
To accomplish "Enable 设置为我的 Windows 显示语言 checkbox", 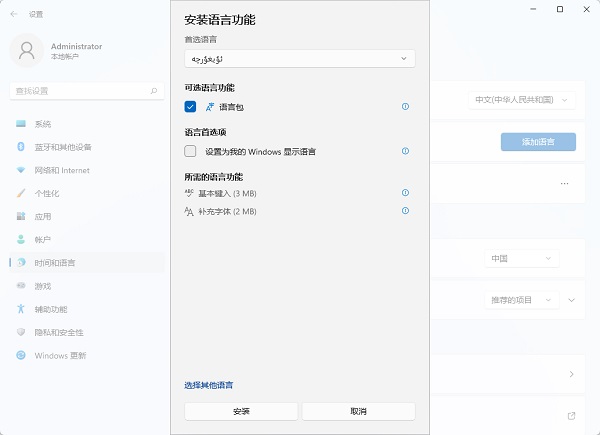I will 191,151.
